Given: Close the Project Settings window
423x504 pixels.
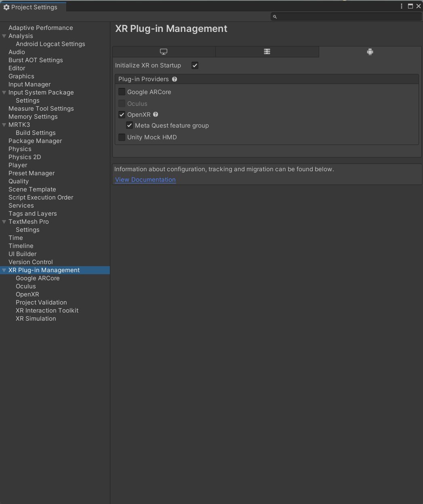Looking at the screenshot, I should (x=418, y=6).
